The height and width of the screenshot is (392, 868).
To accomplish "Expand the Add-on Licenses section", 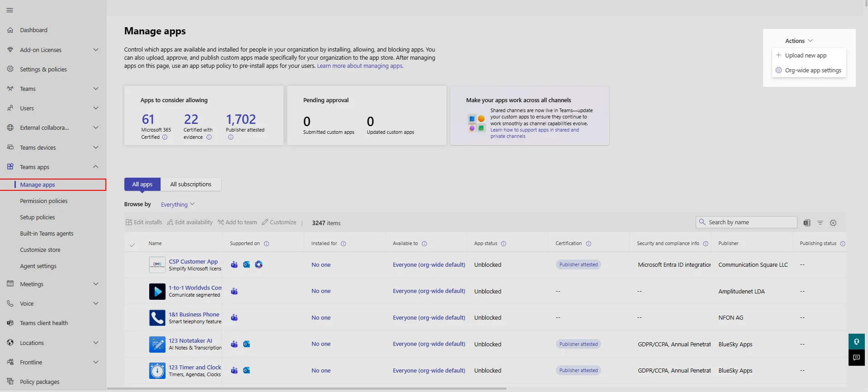I will click(95, 50).
